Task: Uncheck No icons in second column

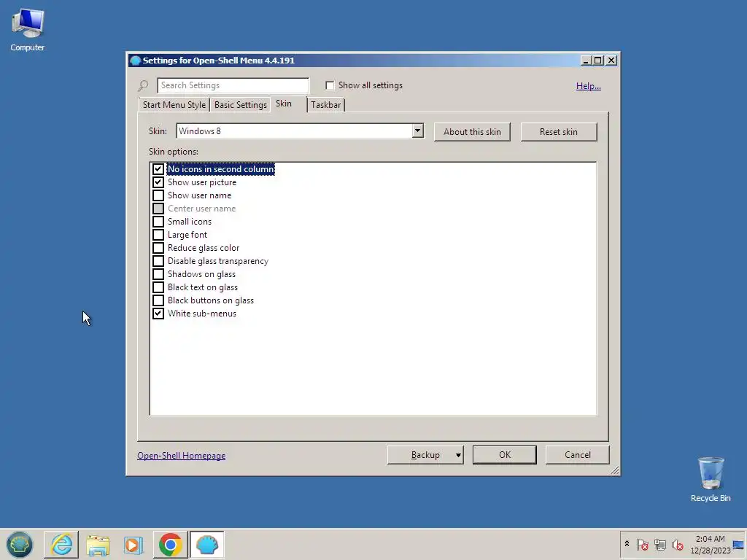Action: point(158,169)
